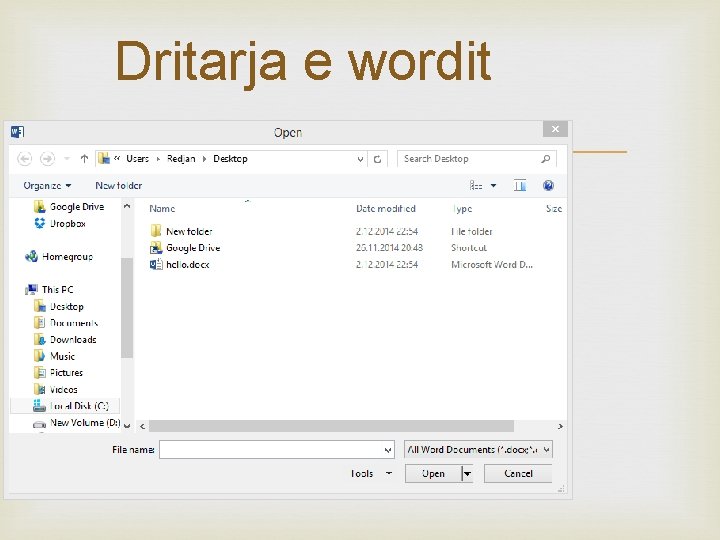Sort by the Date modified column header
Viewport: 720px width, 540px height.
(386, 208)
